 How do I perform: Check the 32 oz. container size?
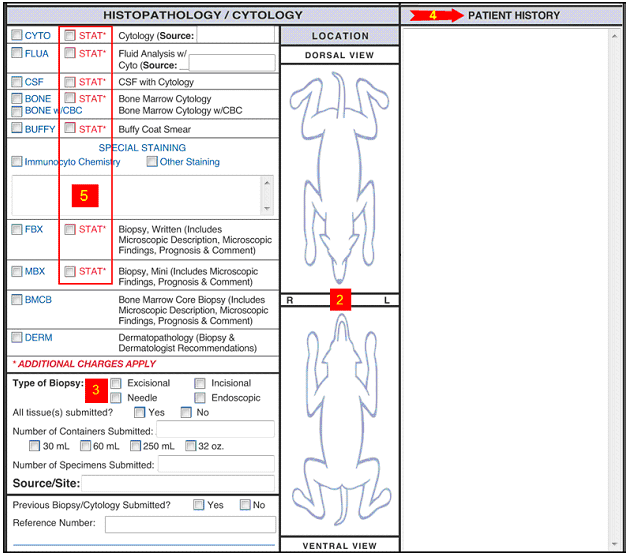[x=191, y=446]
